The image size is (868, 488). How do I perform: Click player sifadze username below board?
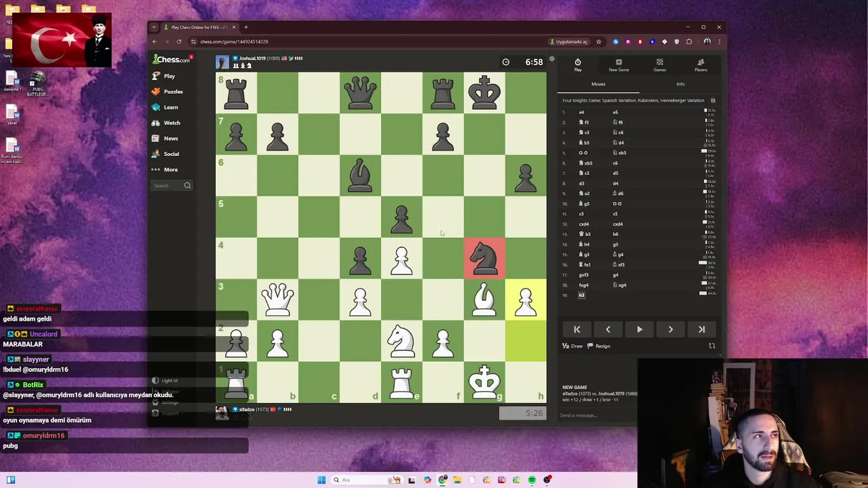(x=246, y=409)
